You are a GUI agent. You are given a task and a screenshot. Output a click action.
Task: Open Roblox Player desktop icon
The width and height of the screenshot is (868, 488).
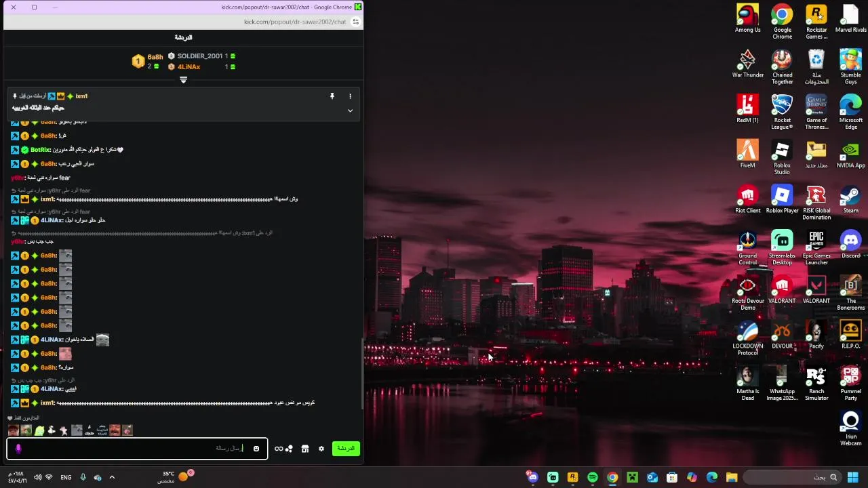[783, 200]
